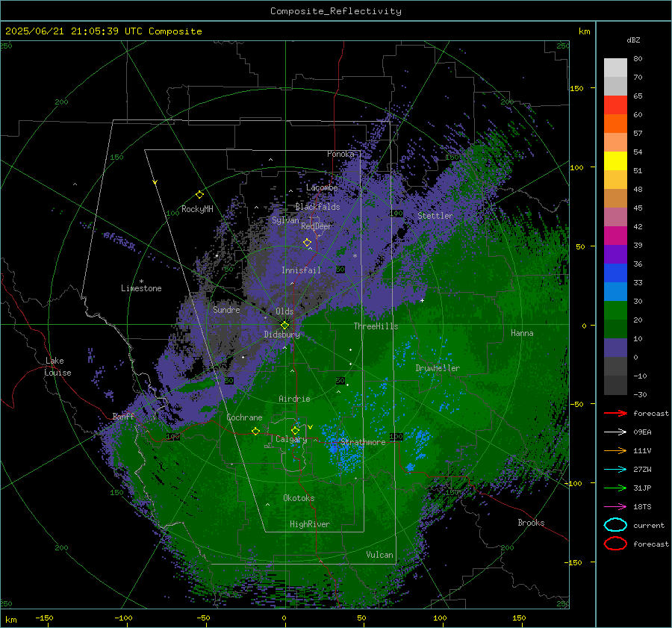Click the Limestone label
Viewport: 672px width, 628px height.
click(141, 288)
